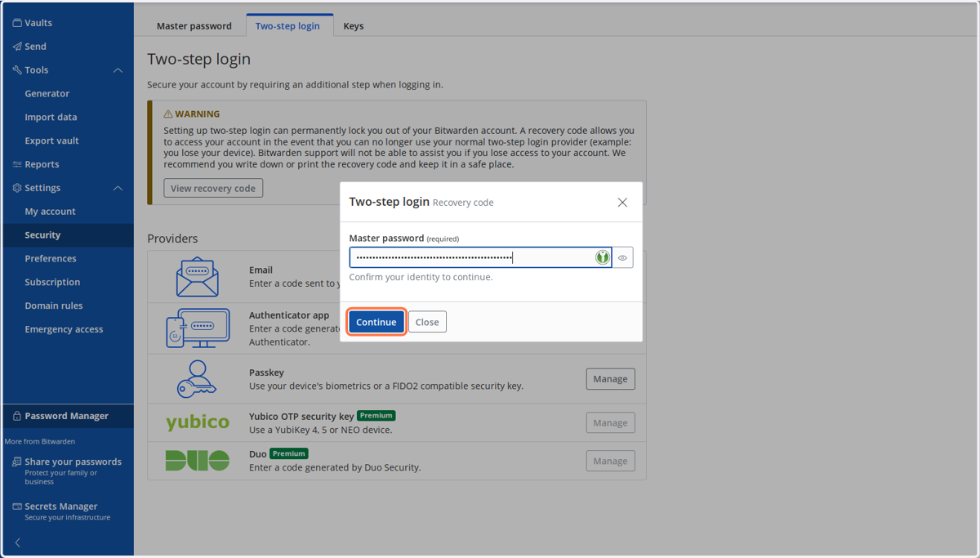
Task: Click Manage for the Passkey provider
Action: 610,379
